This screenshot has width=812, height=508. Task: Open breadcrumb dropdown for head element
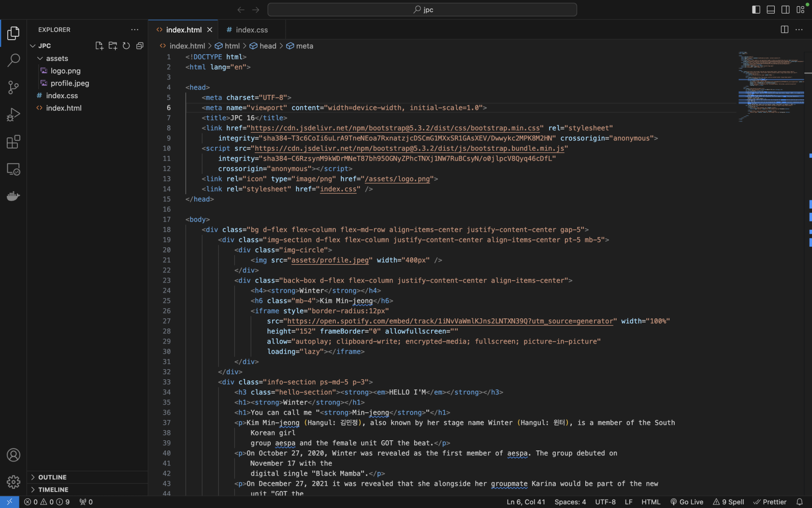point(263,46)
